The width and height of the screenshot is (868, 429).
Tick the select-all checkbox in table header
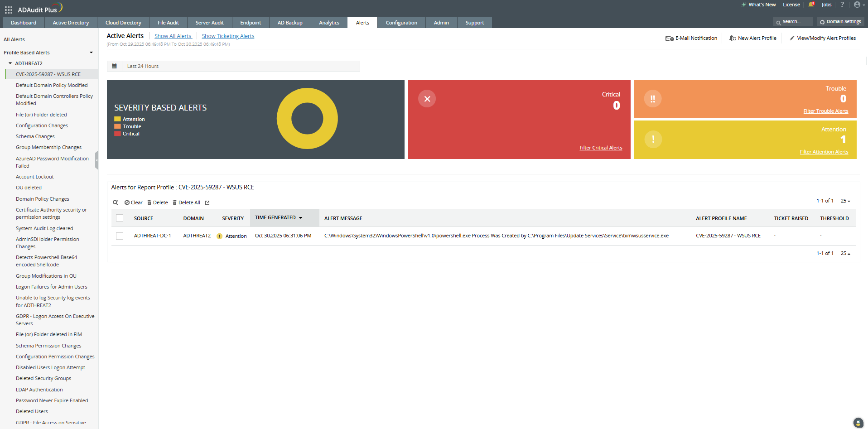pos(120,218)
